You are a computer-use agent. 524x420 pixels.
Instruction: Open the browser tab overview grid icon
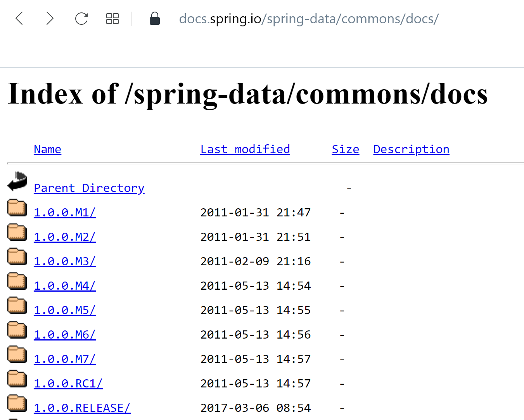(x=112, y=18)
